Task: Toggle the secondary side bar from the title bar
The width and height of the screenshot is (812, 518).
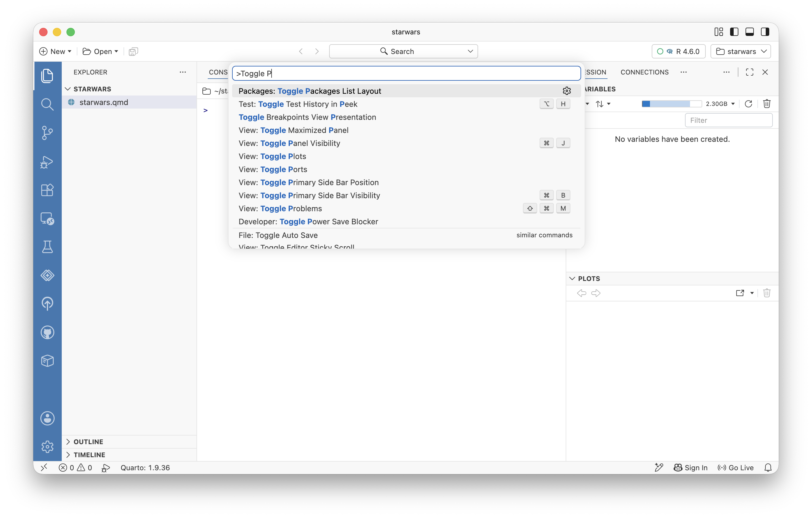Action: click(765, 32)
